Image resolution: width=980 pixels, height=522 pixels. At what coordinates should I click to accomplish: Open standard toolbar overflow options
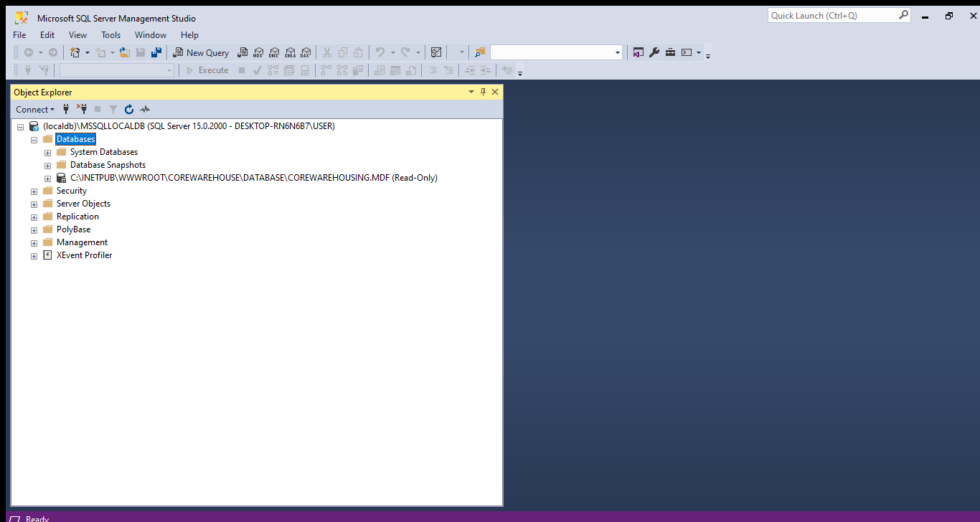click(x=708, y=56)
